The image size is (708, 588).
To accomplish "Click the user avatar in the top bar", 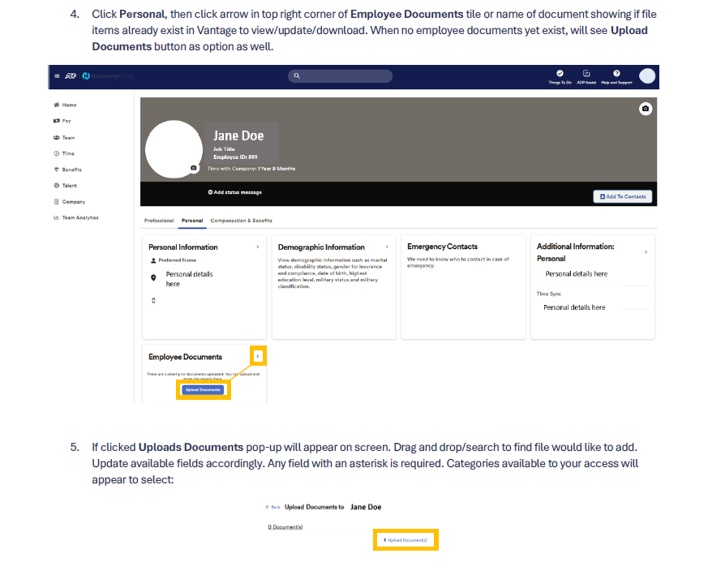I will click(646, 75).
